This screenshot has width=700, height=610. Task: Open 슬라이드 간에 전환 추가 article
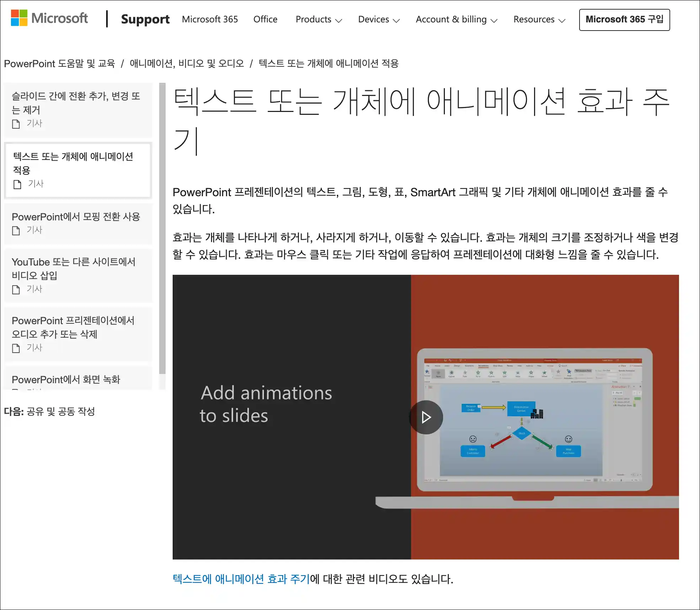pos(78,110)
